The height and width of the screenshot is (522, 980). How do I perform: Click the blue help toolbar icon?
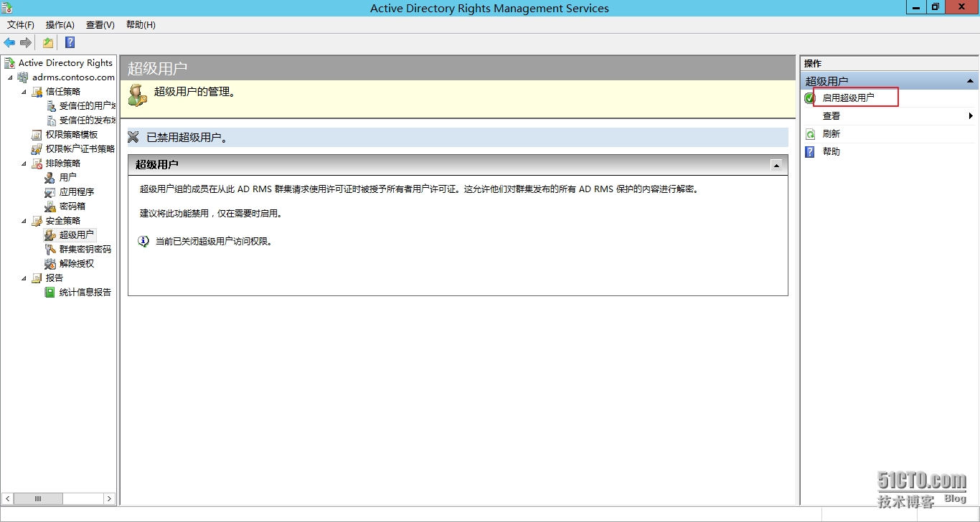click(70, 43)
